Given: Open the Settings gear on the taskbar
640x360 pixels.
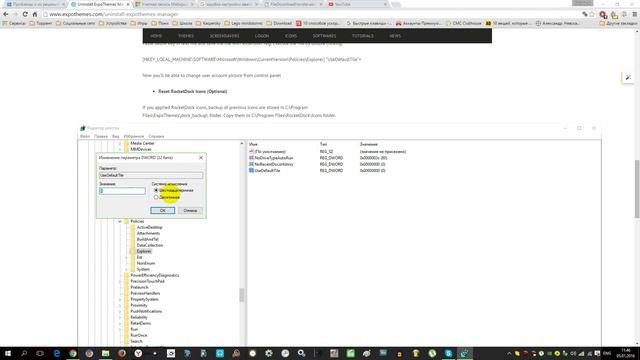Looking at the screenshot, I should 269,353.
